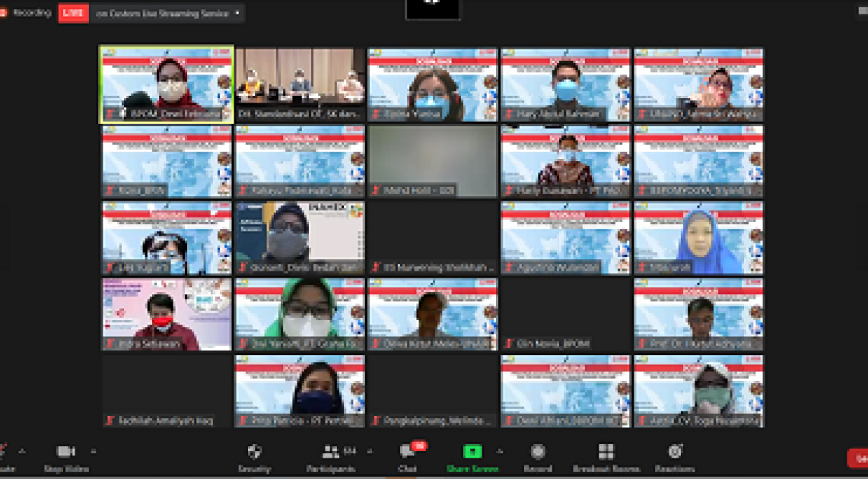The height and width of the screenshot is (479, 868).
Task: Select the Harry Abdul Rahman video tile
Action: point(565,84)
